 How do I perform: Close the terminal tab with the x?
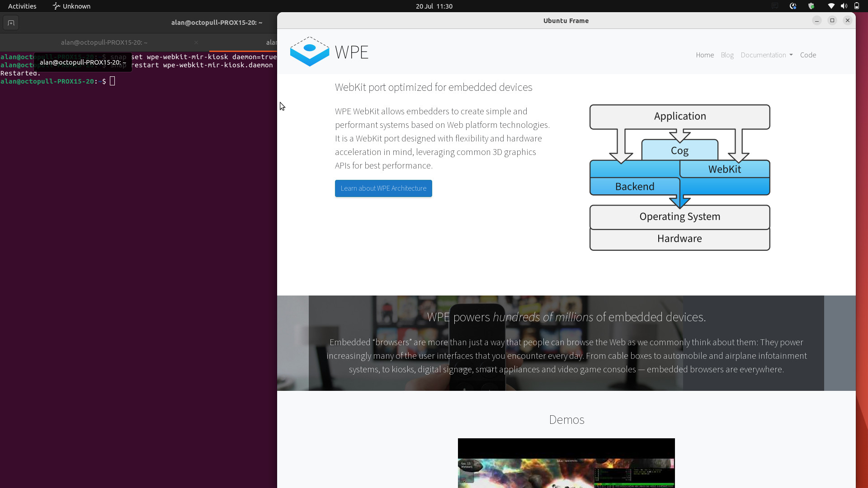point(196,42)
